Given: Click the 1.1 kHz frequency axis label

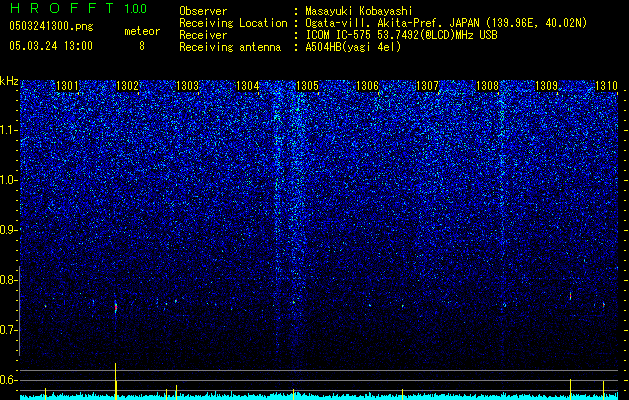Looking at the screenshot, I should click(9, 130).
